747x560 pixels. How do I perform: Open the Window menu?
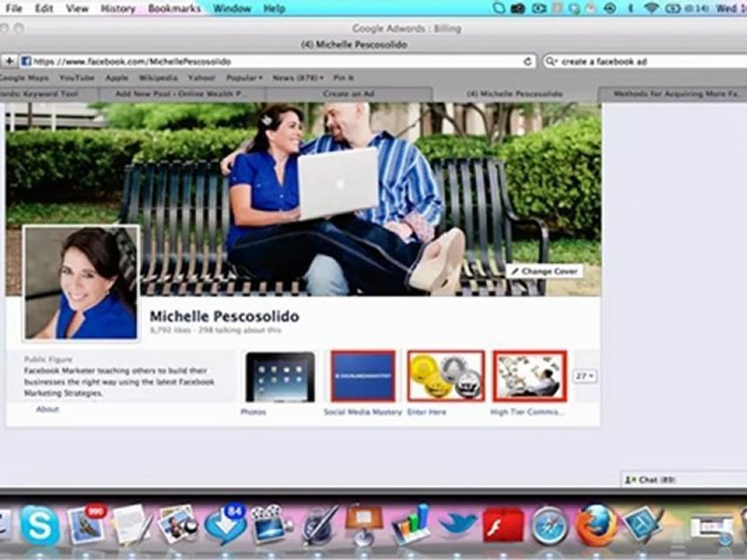(x=232, y=8)
